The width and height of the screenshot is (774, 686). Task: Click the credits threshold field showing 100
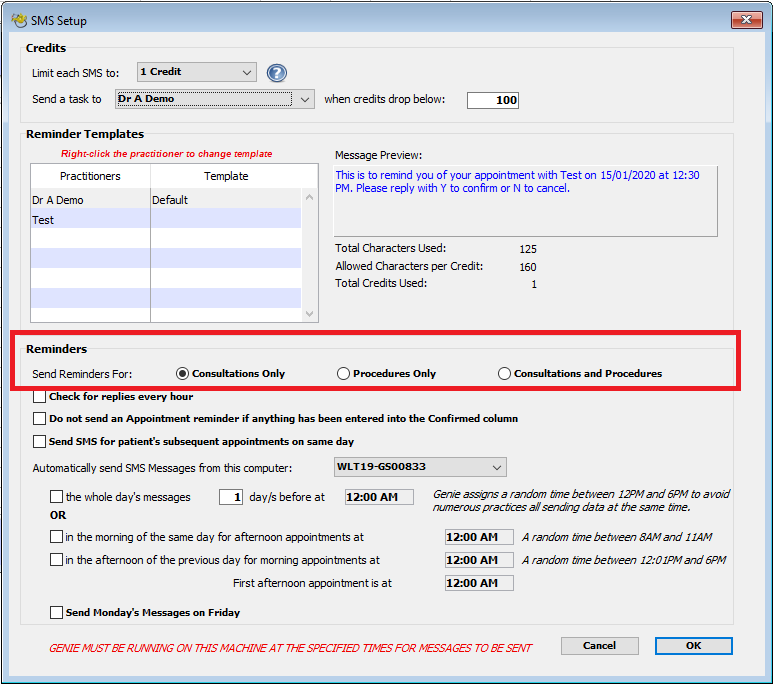tap(492, 100)
